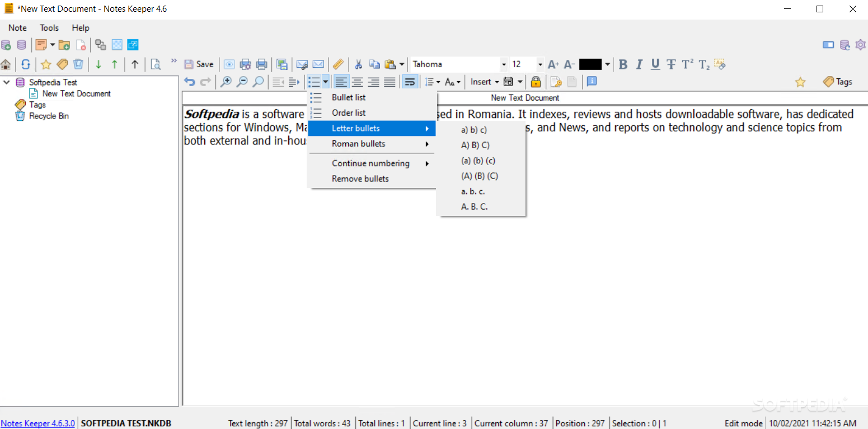Open the font color dropdown arrow

point(607,64)
